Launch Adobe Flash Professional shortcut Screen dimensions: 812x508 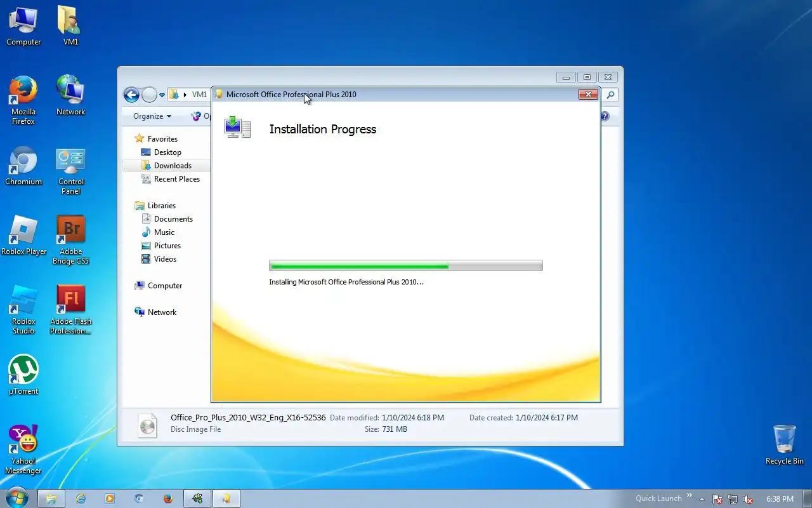[x=70, y=311]
